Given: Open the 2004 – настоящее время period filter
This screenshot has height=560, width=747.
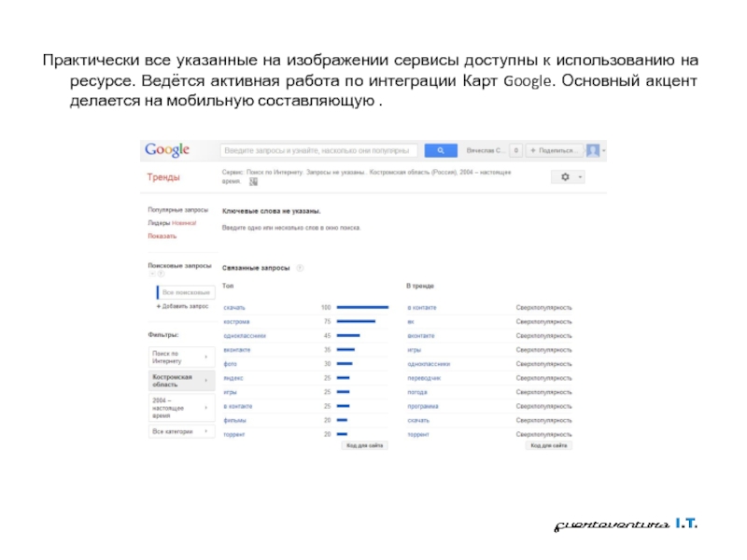Looking at the screenshot, I should click(x=181, y=408).
